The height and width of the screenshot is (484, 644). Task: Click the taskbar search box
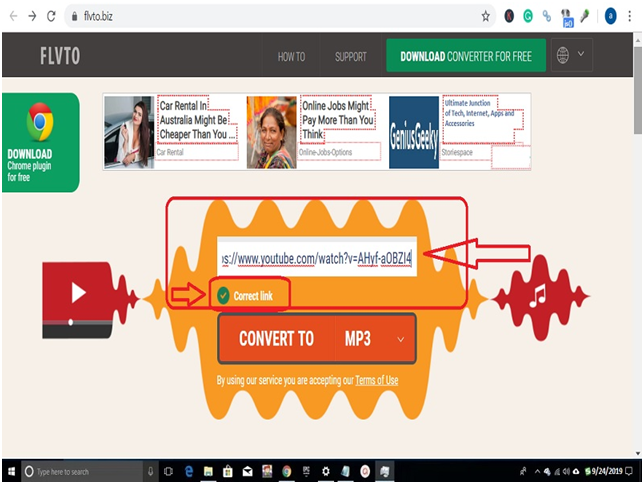[82, 471]
